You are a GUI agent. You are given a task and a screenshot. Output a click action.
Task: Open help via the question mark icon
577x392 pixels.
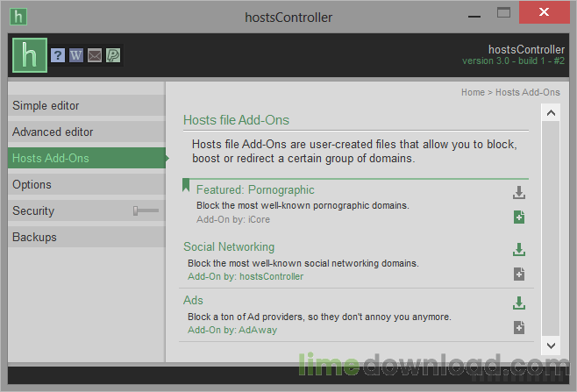(x=58, y=55)
